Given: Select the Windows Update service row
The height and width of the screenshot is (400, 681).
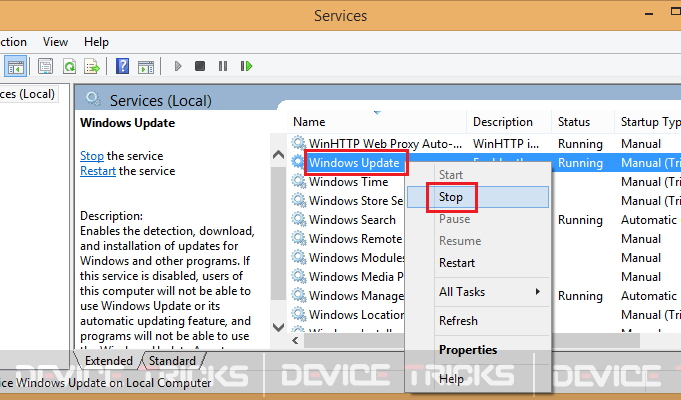Looking at the screenshot, I should coord(354,163).
